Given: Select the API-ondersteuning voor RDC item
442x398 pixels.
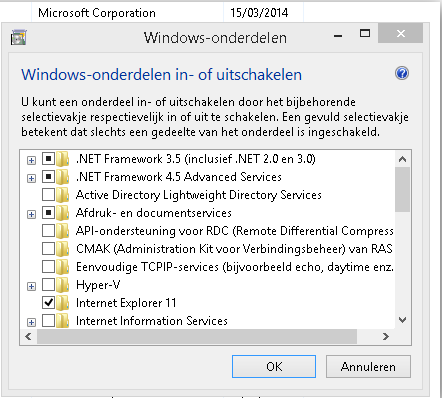Looking at the screenshot, I should 235,231.
